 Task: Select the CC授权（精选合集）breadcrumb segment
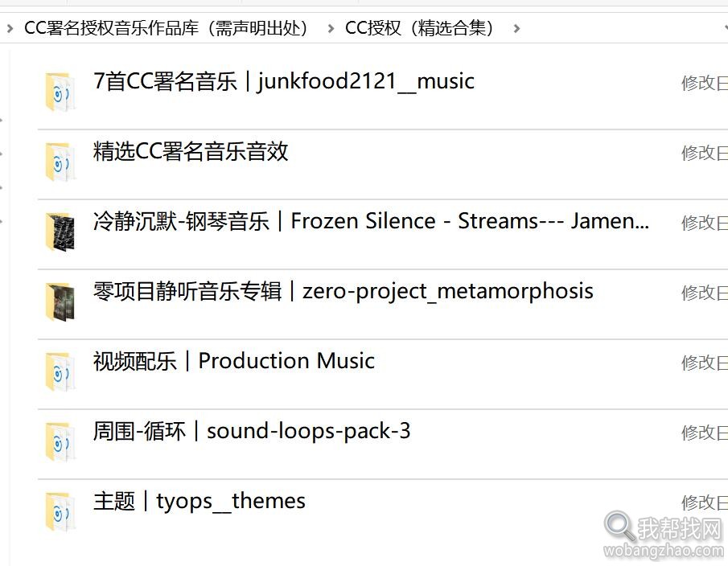click(x=419, y=28)
